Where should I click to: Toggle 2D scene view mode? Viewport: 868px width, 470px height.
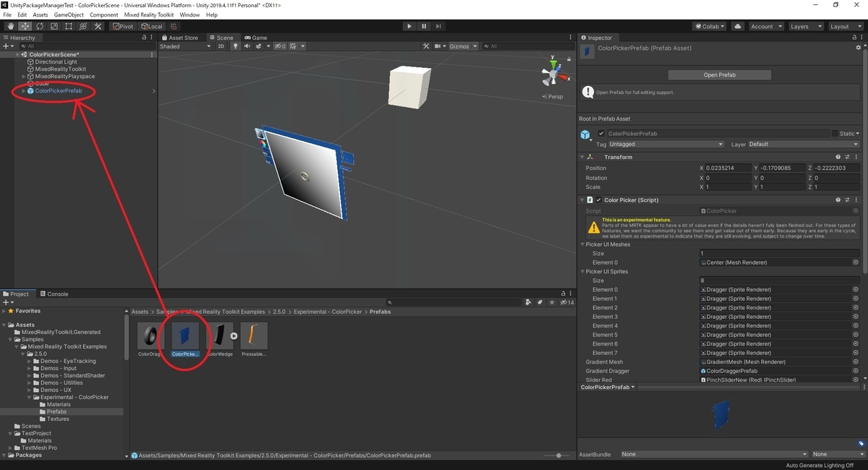pyautogui.click(x=221, y=46)
